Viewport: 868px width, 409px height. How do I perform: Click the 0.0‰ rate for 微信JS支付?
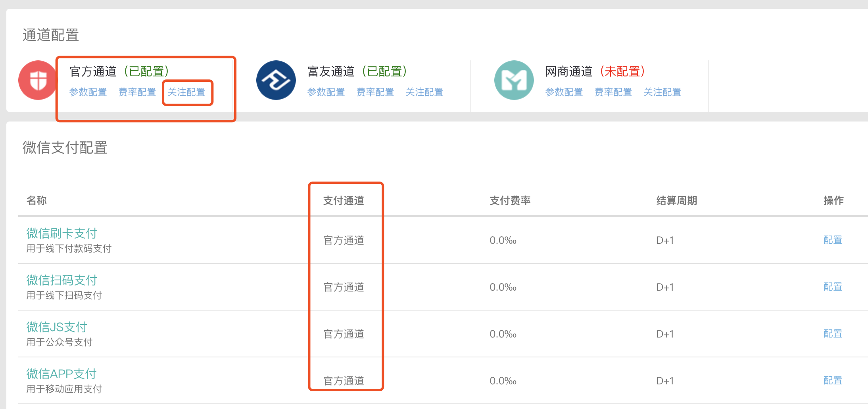503,334
